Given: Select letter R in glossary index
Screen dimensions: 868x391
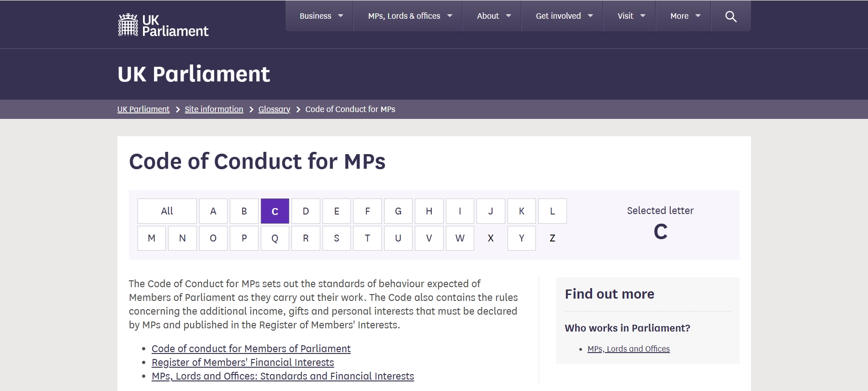Looking at the screenshot, I should pyautogui.click(x=306, y=238).
